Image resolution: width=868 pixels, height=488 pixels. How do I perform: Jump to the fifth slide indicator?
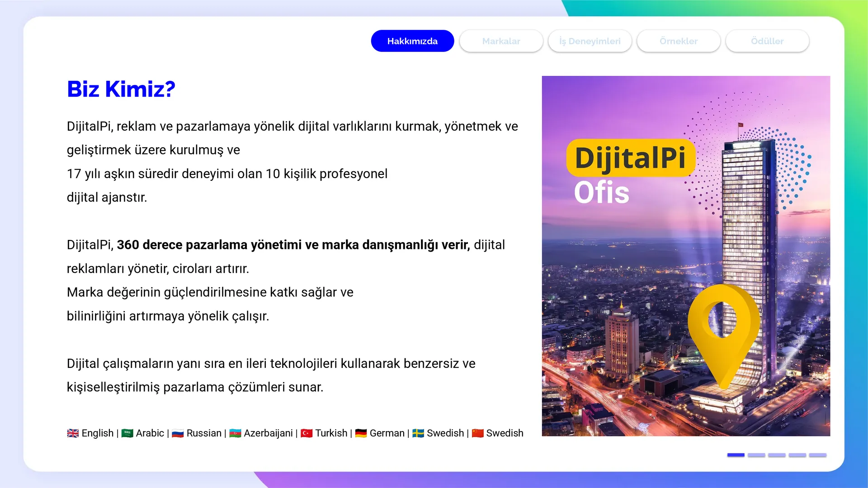pyautogui.click(x=818, y=455)
